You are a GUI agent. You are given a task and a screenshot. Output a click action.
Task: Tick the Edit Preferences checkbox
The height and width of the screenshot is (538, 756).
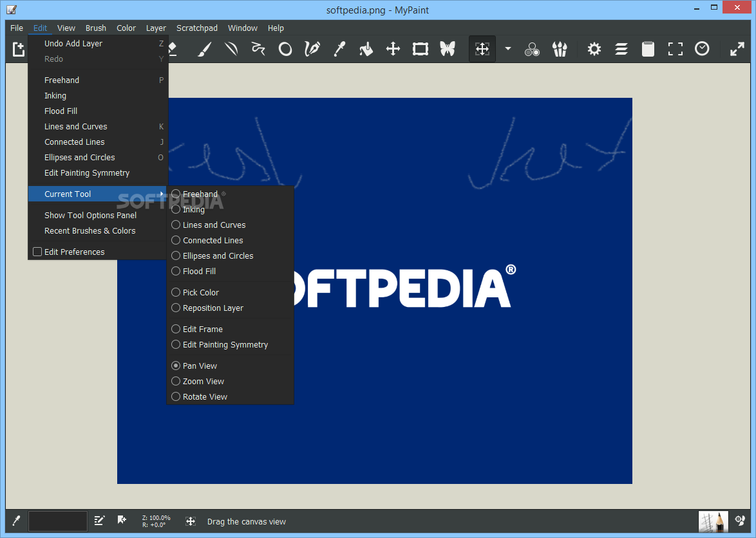point(37,252)
